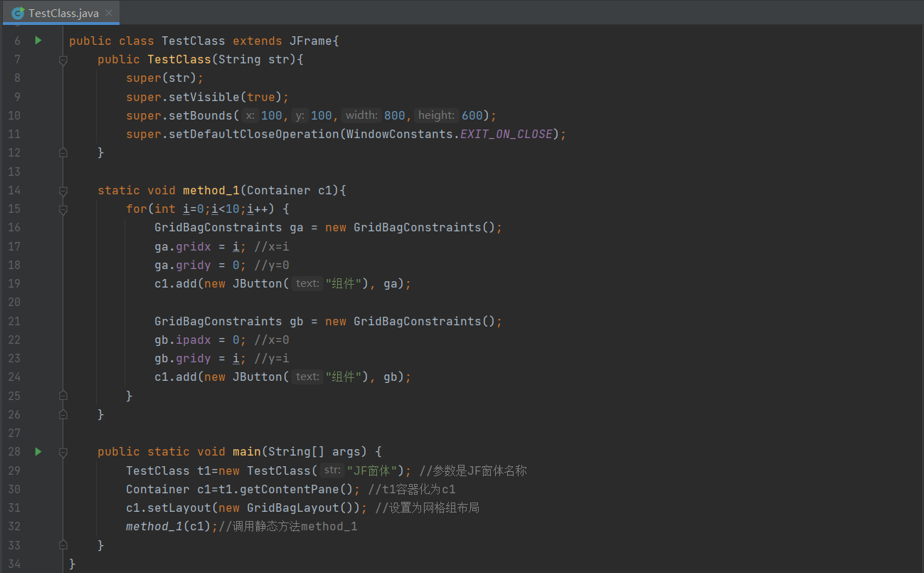Viewport: 924px width, 573px height.
Task: Click the setBounds method call
Action: [x=201, y=115]
